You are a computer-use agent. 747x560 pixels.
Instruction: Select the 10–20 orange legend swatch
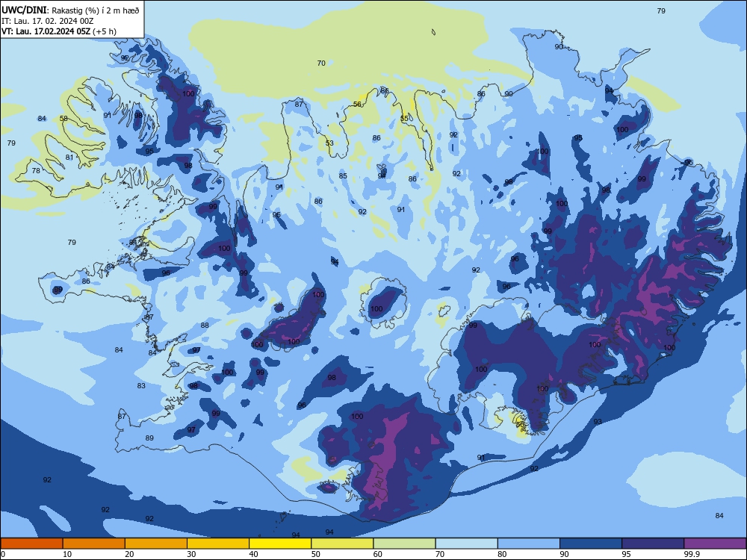94,544
